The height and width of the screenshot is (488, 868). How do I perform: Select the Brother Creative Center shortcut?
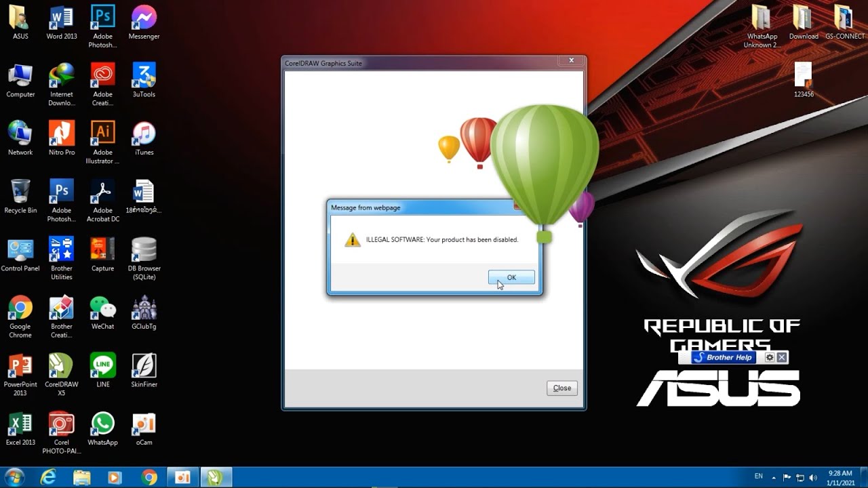click(x=62, y=317)
